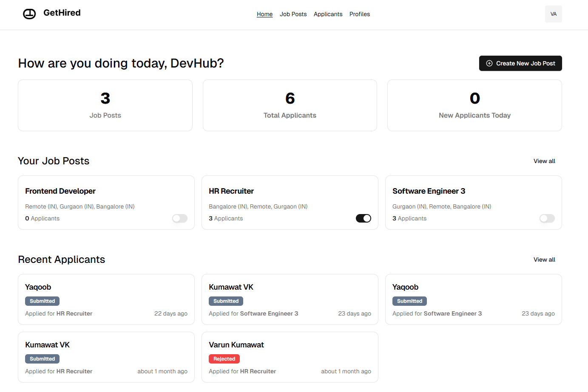The height and width of the screenshot is (392, 588).
Task: Click the 'Recent Applicants' section heading
Action: pos(62,259)
